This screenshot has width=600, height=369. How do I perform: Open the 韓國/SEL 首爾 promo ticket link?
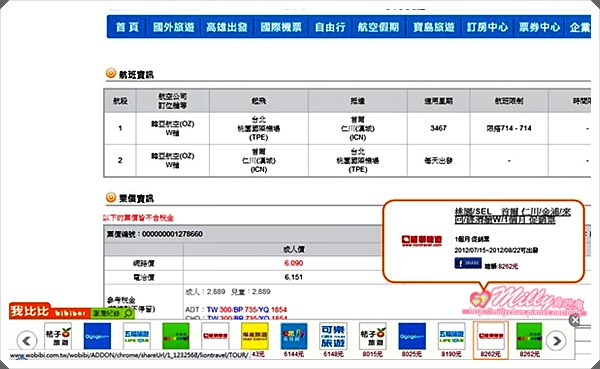tap(512, 216)
